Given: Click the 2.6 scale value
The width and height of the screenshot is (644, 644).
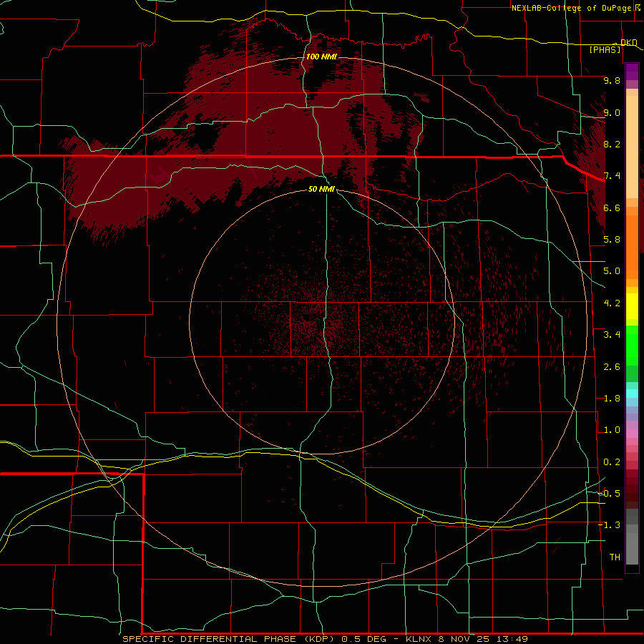Looking at the screenshot, I should (x=612, y=367).
